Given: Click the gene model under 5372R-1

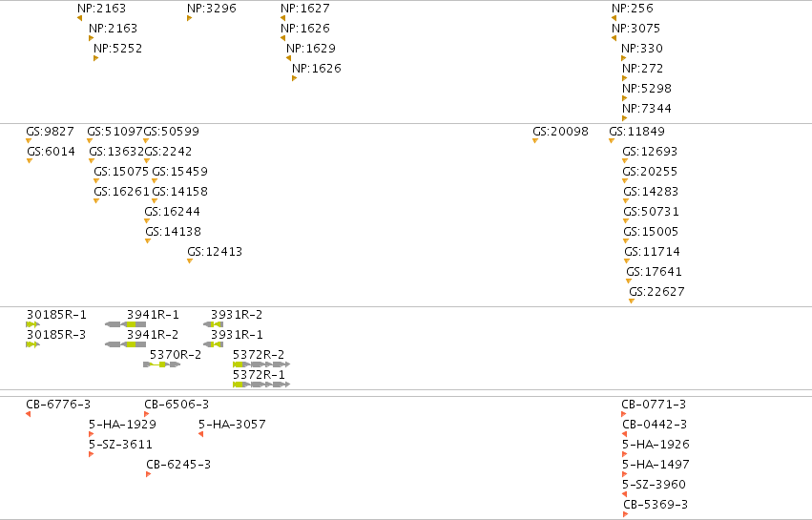Looking at the screenshot, I should click(261, 385).
